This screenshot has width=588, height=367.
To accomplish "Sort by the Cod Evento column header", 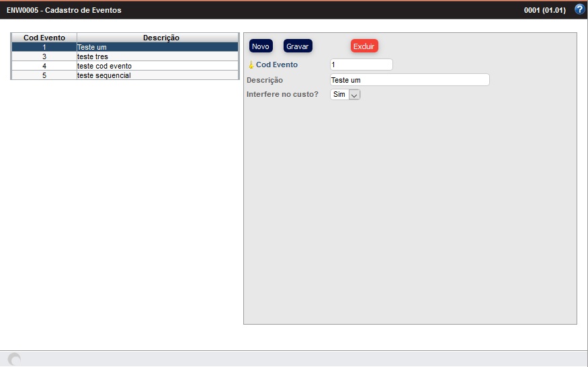I will pyautogui.click(x=44, y=38).
